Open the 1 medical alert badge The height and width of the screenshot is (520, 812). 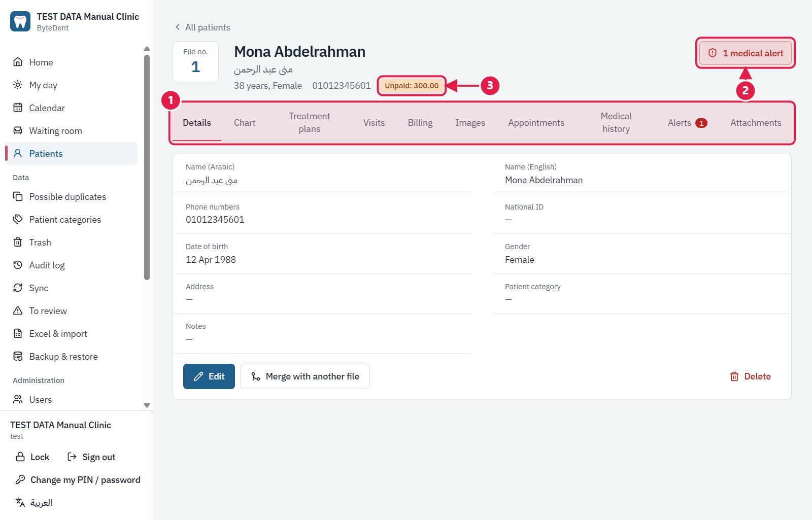click(746, 53)
